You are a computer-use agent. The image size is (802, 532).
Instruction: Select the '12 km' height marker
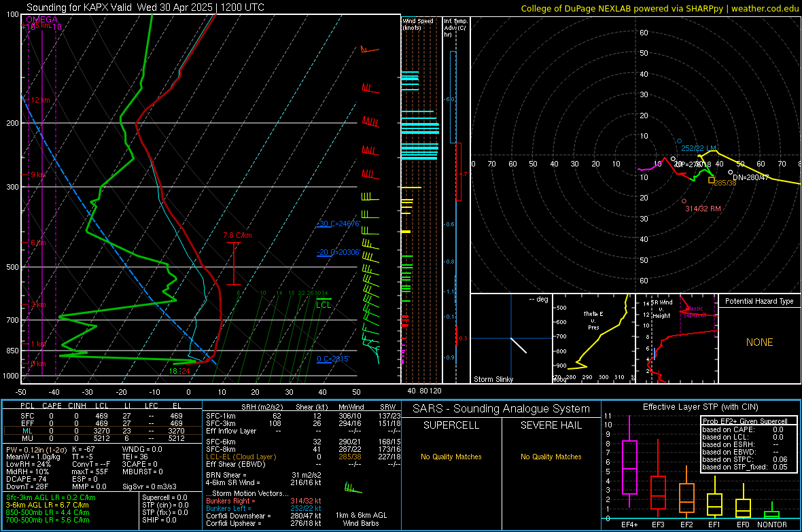click(x=40, y=100)
